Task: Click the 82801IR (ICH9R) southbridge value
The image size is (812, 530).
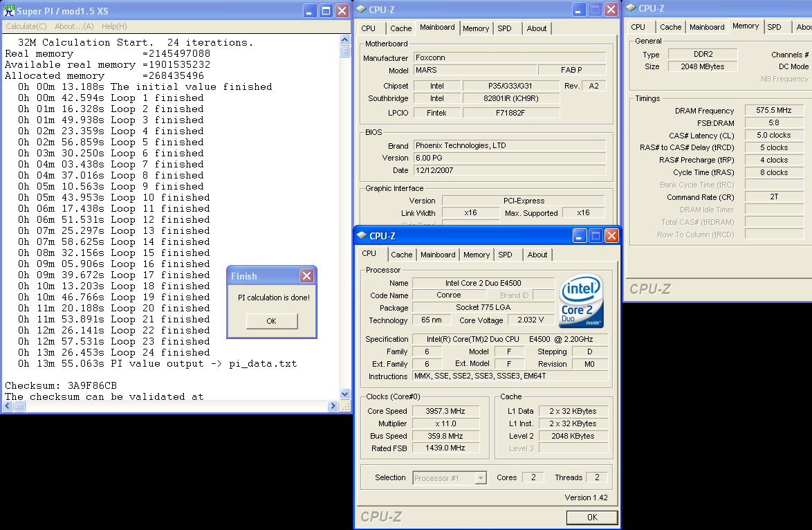Action: (510, 98)
